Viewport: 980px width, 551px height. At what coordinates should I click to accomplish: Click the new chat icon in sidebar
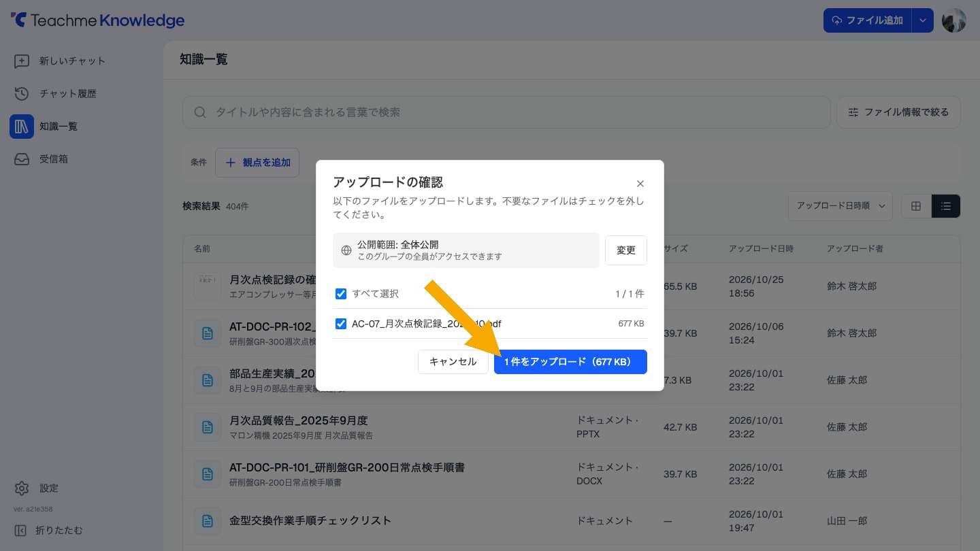tap(22, 61)
